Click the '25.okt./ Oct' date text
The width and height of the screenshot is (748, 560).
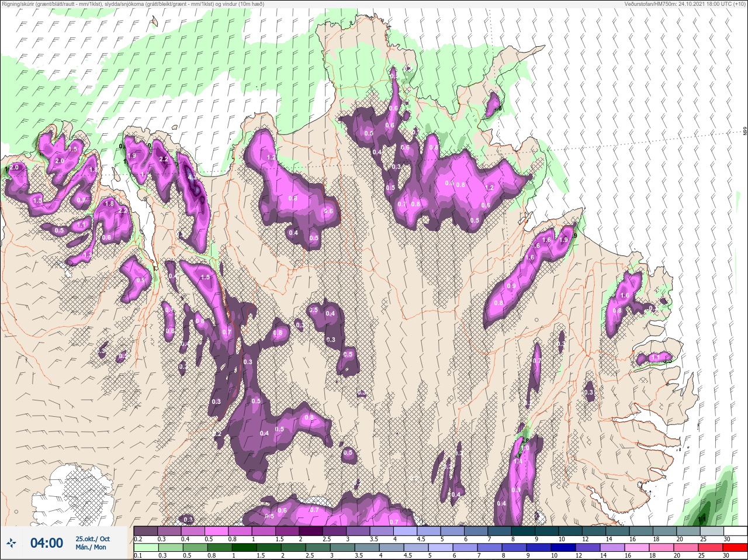tap(92, 538)
